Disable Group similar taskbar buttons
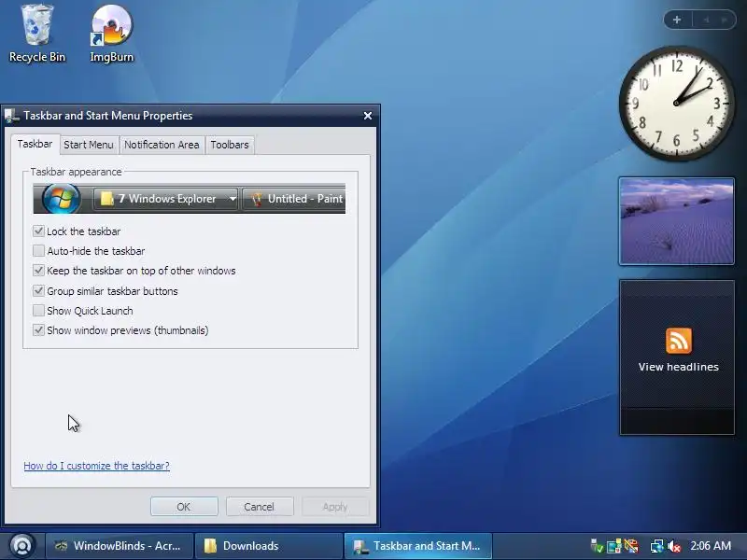 pos(38,290)
